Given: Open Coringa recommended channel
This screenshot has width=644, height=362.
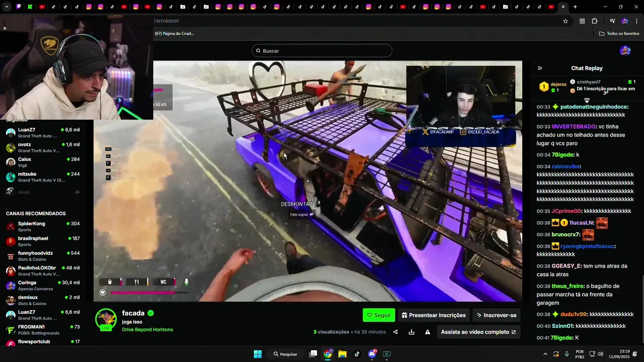Looking at the screenshot, I should [x=43, y=286].
